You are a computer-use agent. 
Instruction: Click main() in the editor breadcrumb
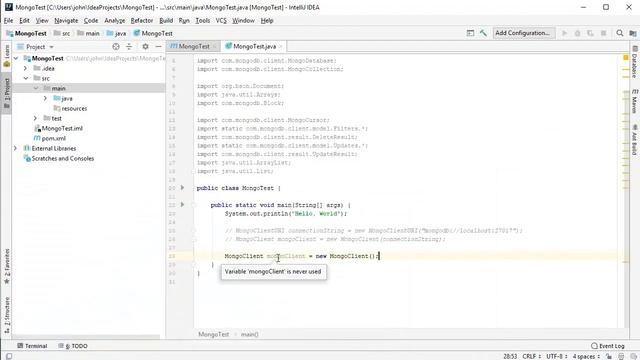tap(249, 334)
